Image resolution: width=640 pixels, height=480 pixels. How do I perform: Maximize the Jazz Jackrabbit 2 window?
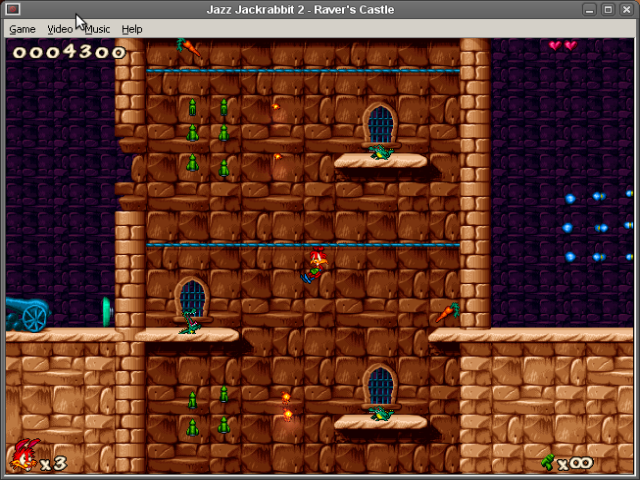(x=608, y=9)
